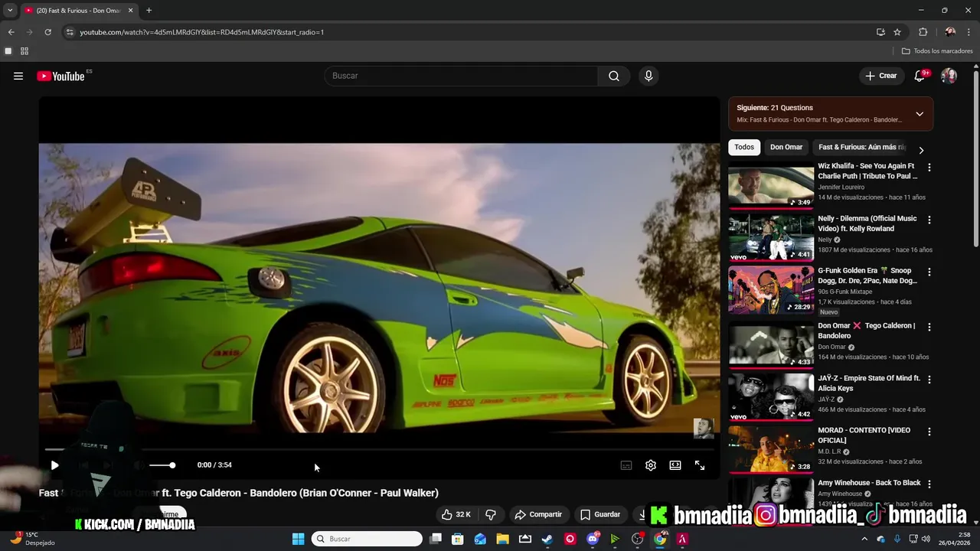Screen dimensions: 980x551
Task: Open video settings gear
Action: click(651, 465)
